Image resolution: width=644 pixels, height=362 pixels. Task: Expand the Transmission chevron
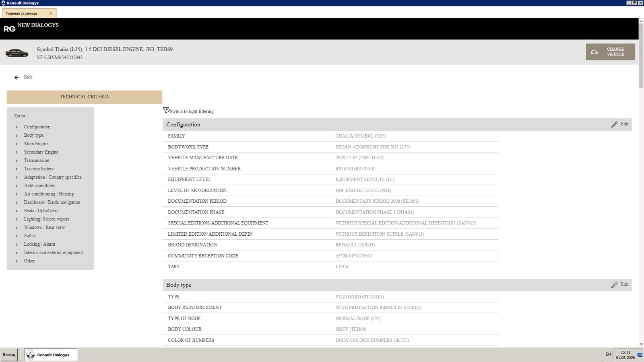(17, 160)
